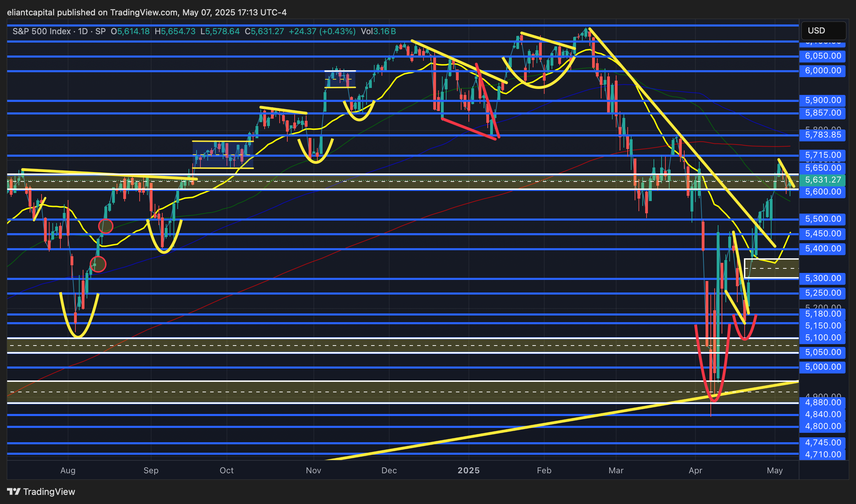The image size is (856, 504).
Task: Click the Aug label on time axis
Action: click(x=68, y=470)
